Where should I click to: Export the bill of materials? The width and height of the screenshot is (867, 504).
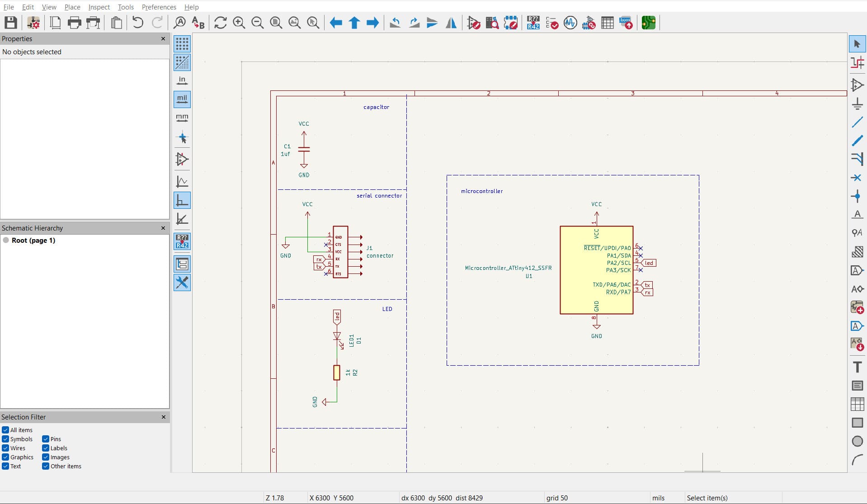pyautogui.click(x=626, y=23)
